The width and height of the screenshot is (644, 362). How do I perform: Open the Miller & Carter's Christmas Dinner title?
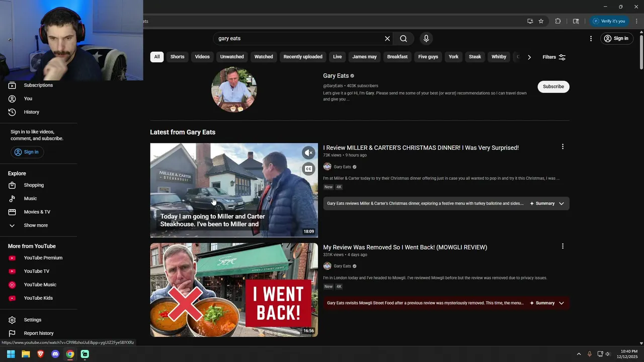point(421,148)
